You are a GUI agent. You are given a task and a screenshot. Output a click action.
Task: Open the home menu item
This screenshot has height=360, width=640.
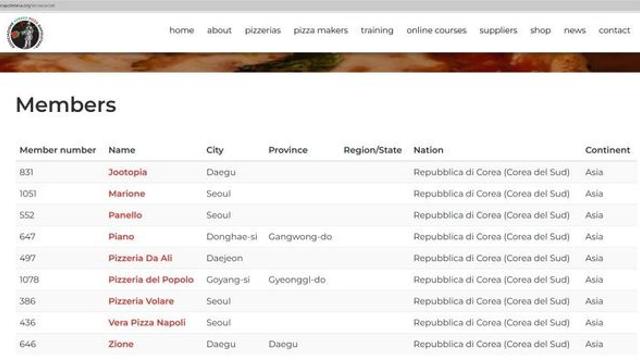tap(182, 30)
